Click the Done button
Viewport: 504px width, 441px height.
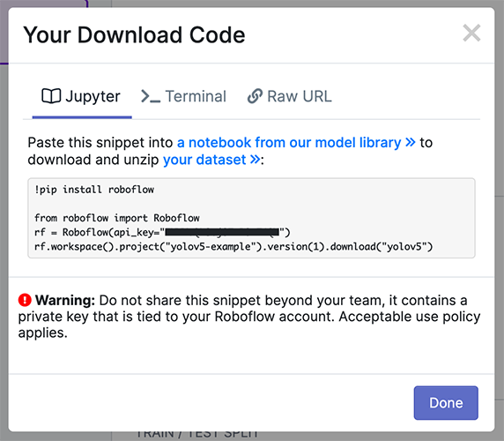tap(446, 403)
